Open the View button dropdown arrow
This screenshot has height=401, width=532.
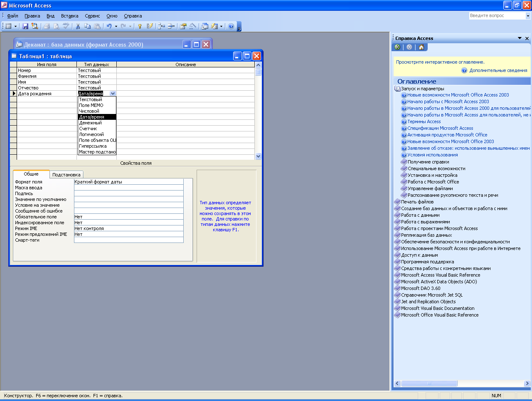click(x=16, y=26)
